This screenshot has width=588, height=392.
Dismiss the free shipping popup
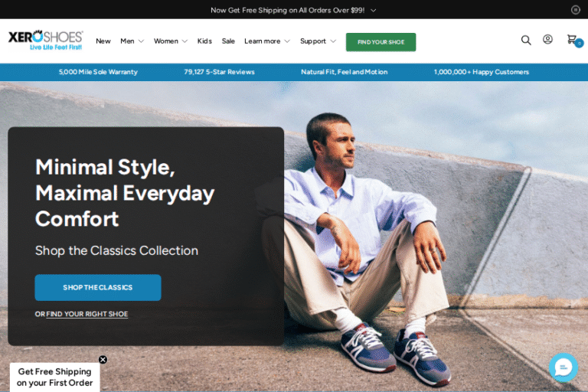coord(103,359)
